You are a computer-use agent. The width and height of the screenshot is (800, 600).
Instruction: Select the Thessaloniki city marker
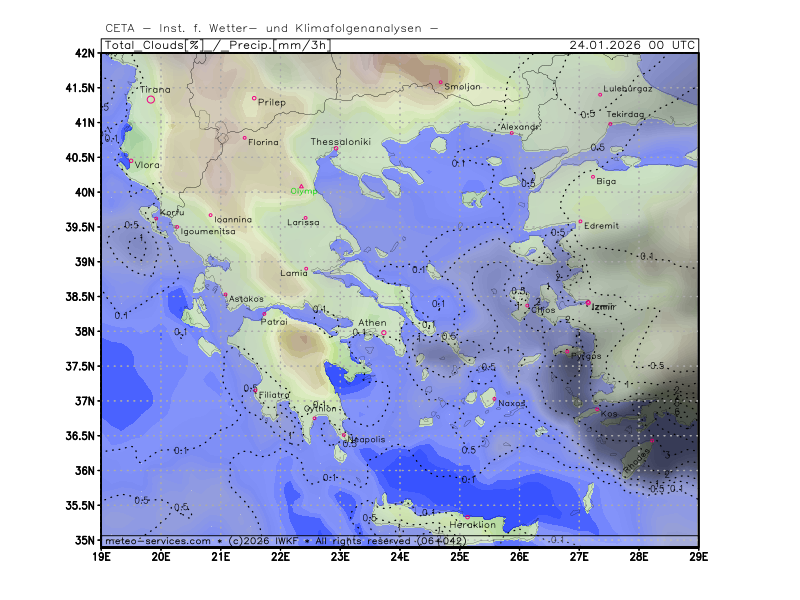pyautogui.click(x=336, y=149)
